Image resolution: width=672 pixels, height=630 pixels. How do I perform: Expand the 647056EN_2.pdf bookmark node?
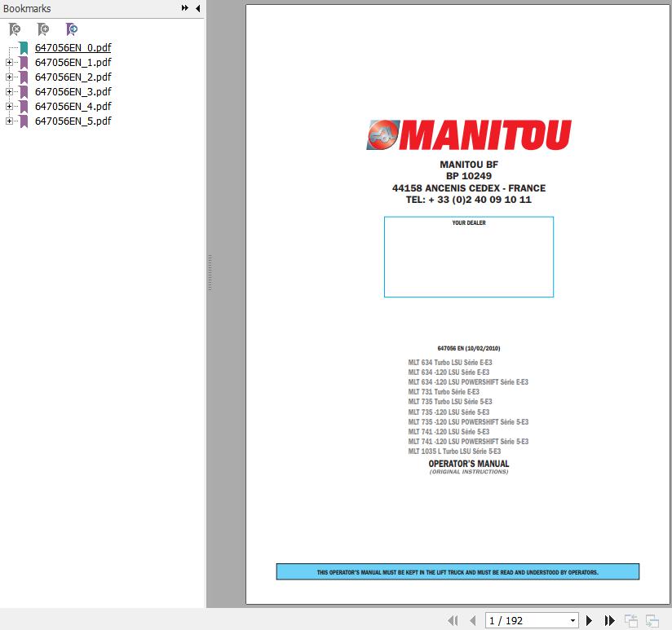9,77
